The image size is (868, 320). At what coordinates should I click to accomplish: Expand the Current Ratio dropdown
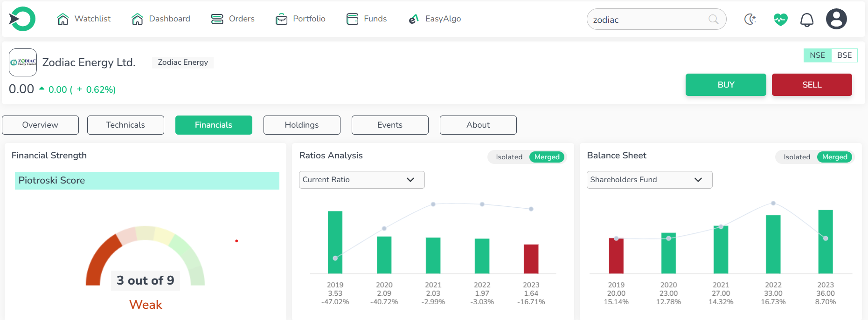coord(361,180)
